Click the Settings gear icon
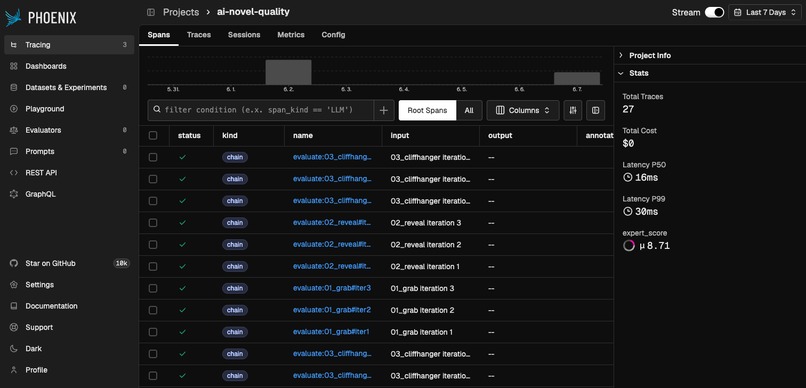 pos(14,285)
